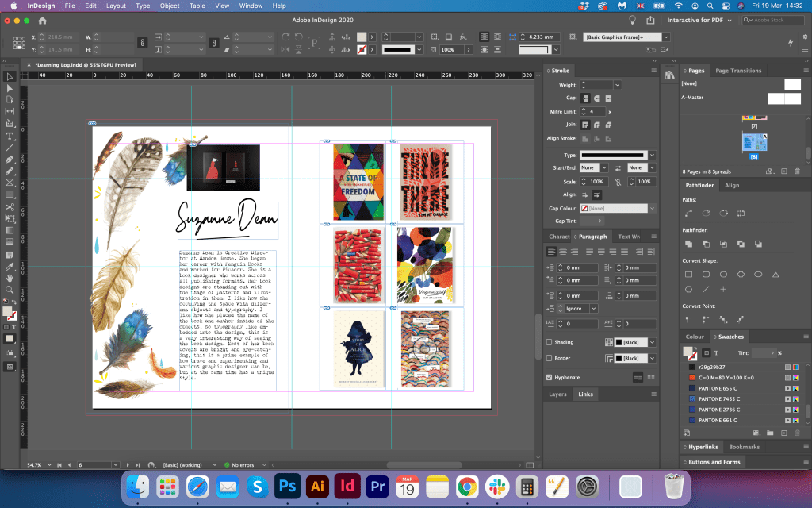This screenshot has height=508, width=812.
Task: Switch to the Layers tab
Action: 557,394
